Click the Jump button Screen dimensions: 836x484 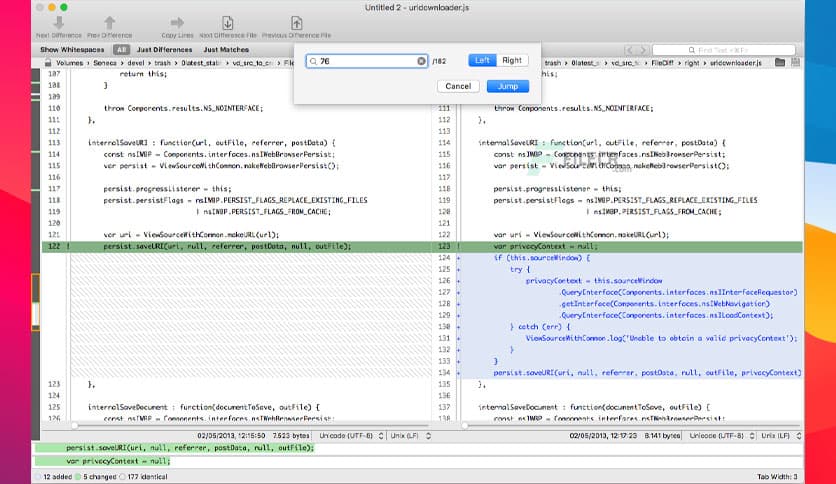point(508,86)
